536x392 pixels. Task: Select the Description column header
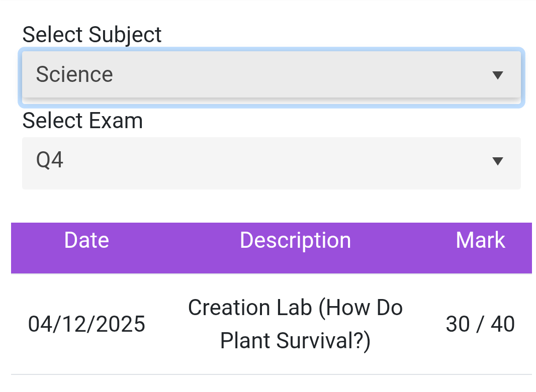tap(295, 240)
